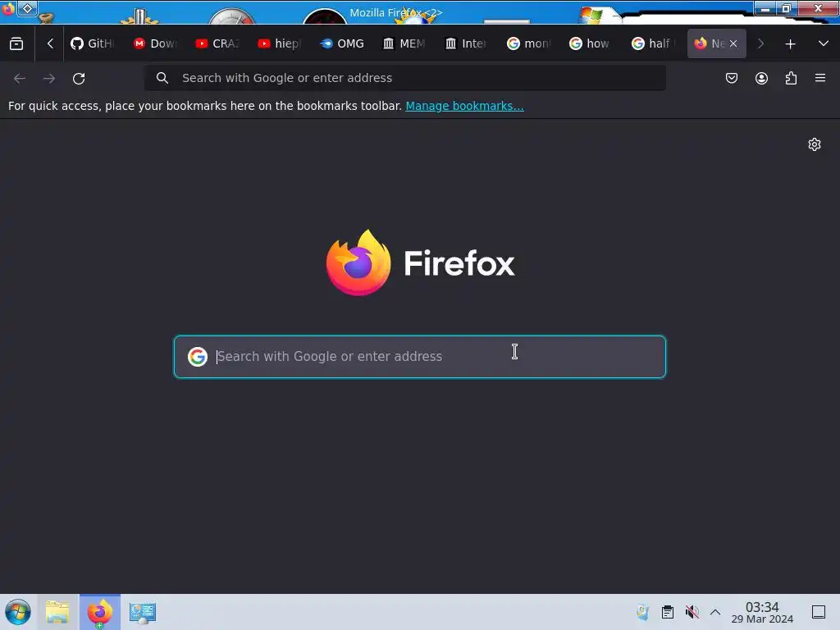Open the Manage bookmarks link
840x630 pixels.
point(464,106)
